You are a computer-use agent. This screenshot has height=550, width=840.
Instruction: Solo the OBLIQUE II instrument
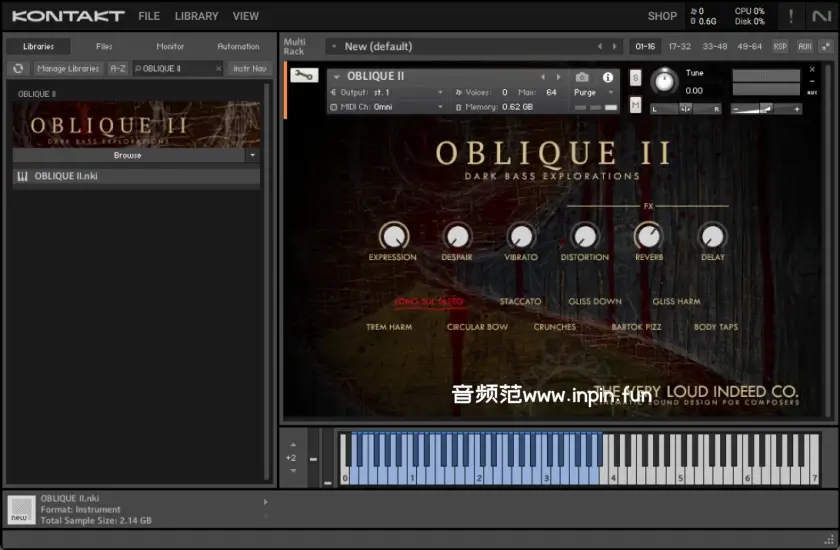[x=636, y=77]
